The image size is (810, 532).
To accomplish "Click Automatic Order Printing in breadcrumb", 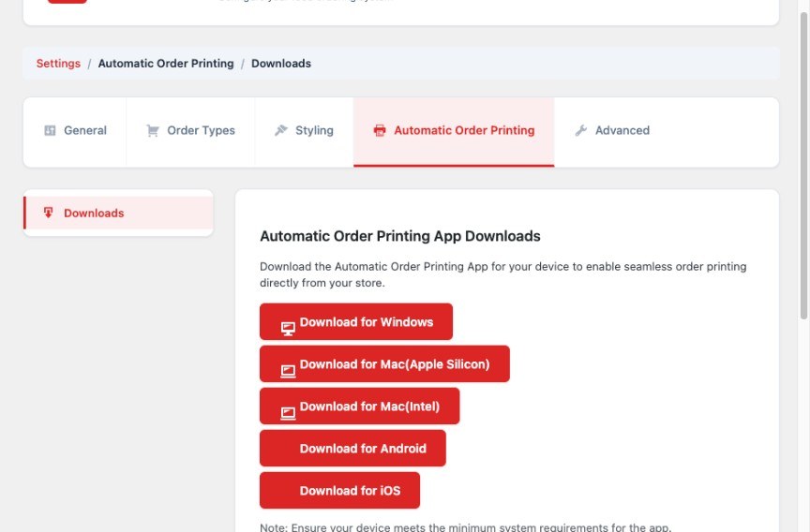I will click(x=166, y=64).
